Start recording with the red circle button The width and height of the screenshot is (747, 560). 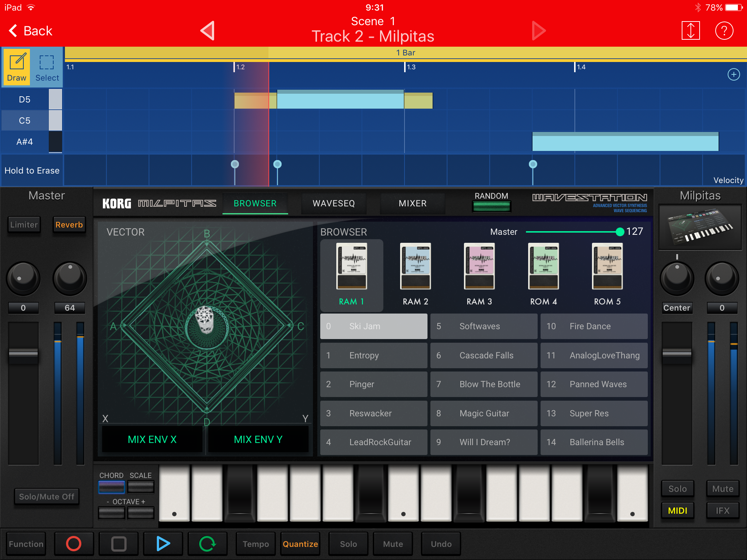[x=74, y=544]
